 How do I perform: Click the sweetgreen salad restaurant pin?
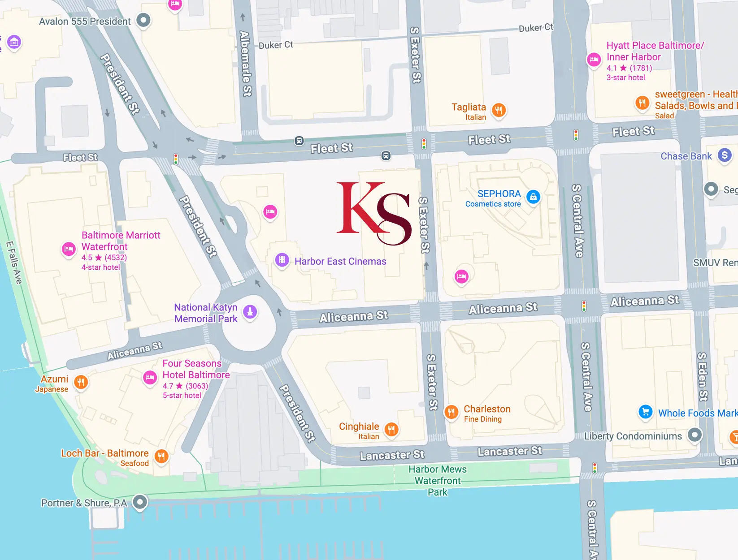point(642,103)
